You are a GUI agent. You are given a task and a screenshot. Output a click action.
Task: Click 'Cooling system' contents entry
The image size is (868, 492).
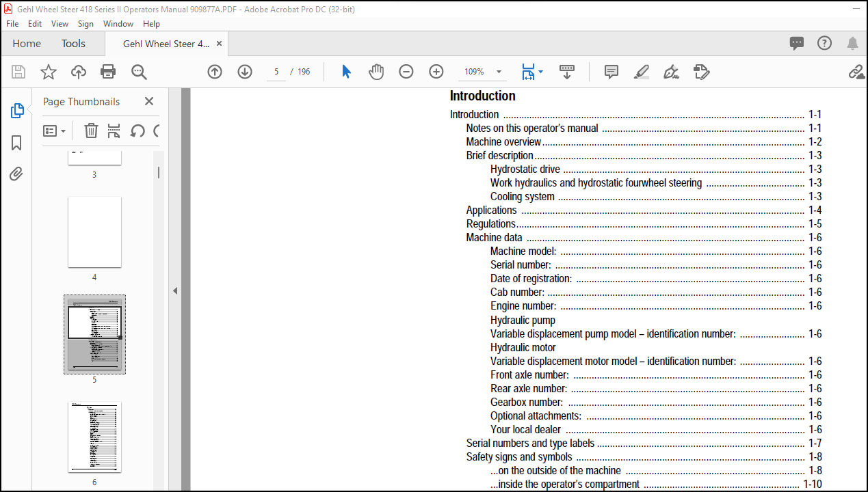click(x=523, y=197)
